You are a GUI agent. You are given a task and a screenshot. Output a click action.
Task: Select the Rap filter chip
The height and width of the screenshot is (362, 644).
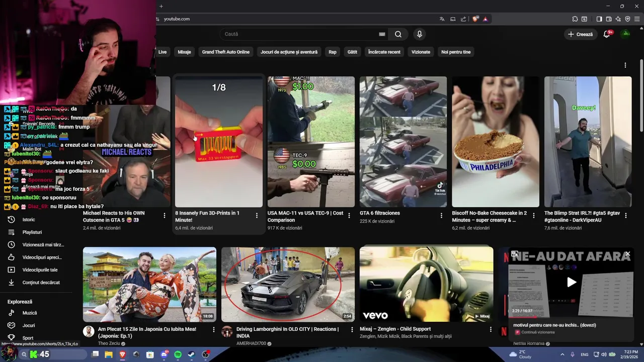pos(333,52)
